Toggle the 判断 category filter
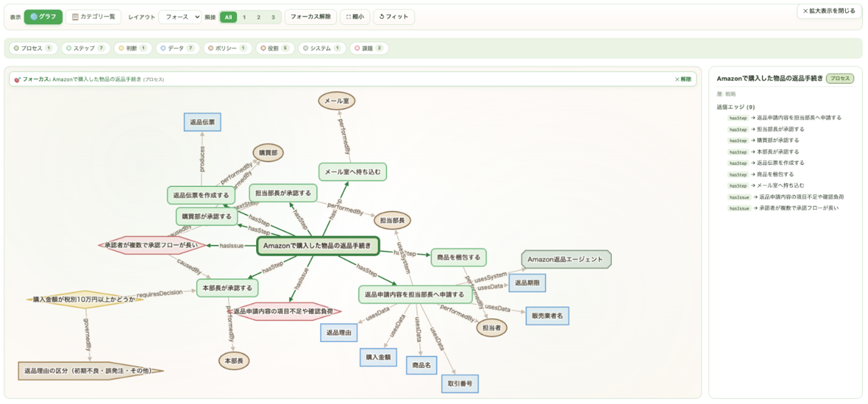The height and width of the screenshot is (404, 868). pyautogui.click(x=133, y=48)
